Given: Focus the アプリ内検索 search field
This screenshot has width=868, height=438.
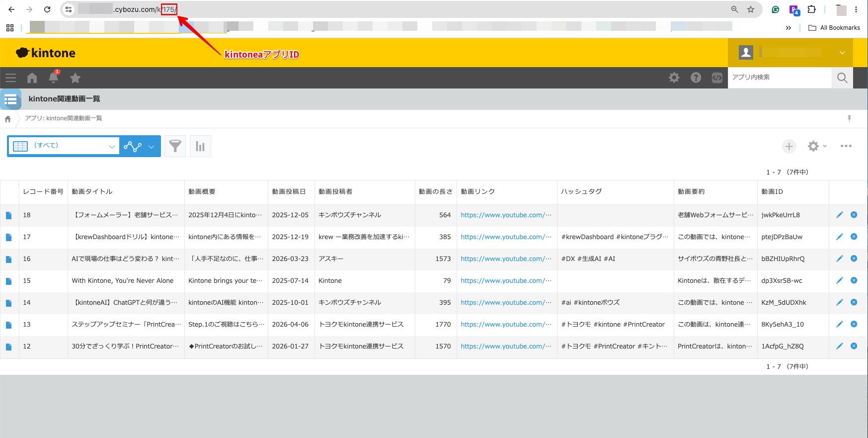Looking at the screenshot, I should (x=780, y=78).
